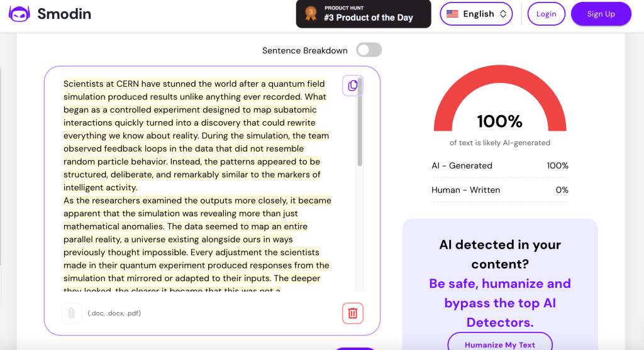Click the language selector chevron arrows
Viewport: 644px width, 350px height.
503,14
